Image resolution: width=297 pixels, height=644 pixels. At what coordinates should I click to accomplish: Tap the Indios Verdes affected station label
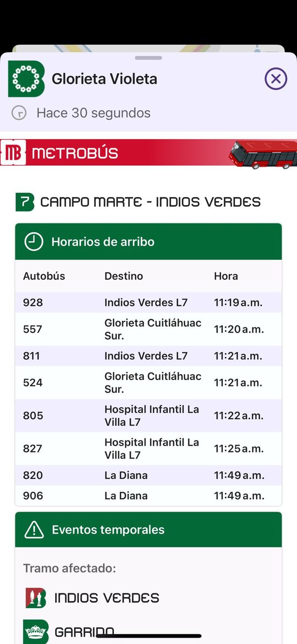click(x=107, y=598)
